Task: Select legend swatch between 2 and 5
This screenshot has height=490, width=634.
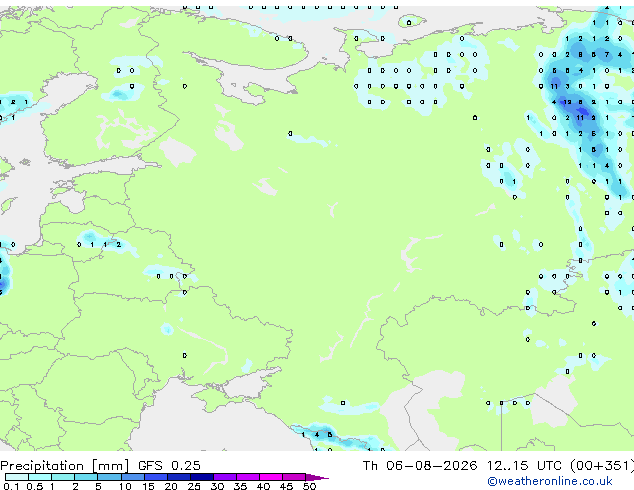Action: coord(86,477)
